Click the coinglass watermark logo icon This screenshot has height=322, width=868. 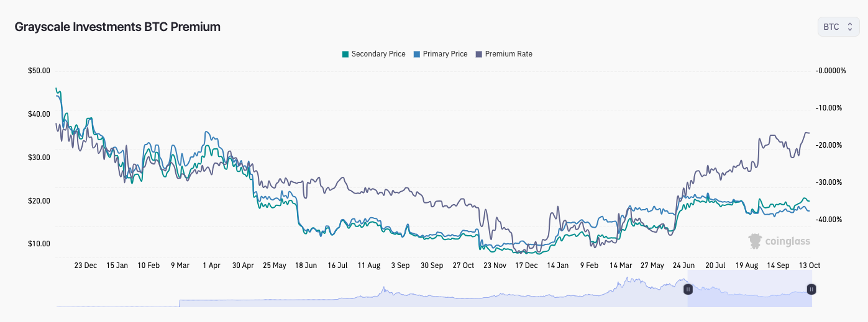coord(755,241)
